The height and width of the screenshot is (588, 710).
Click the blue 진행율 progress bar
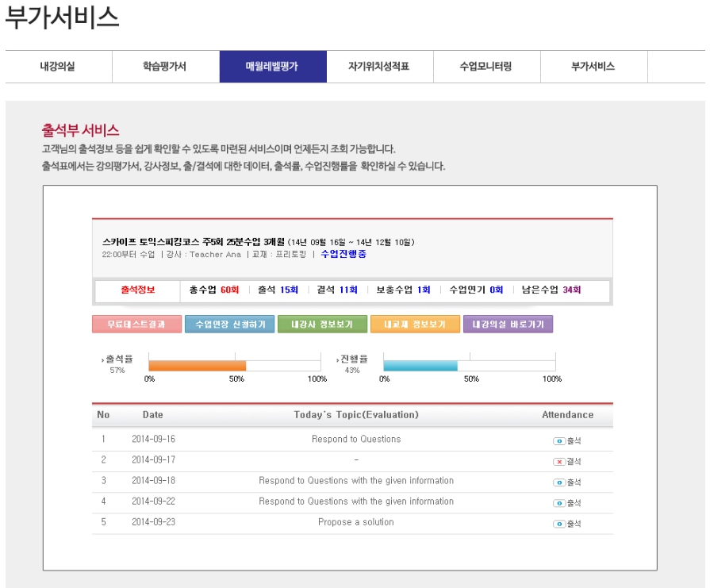point(420,365)
